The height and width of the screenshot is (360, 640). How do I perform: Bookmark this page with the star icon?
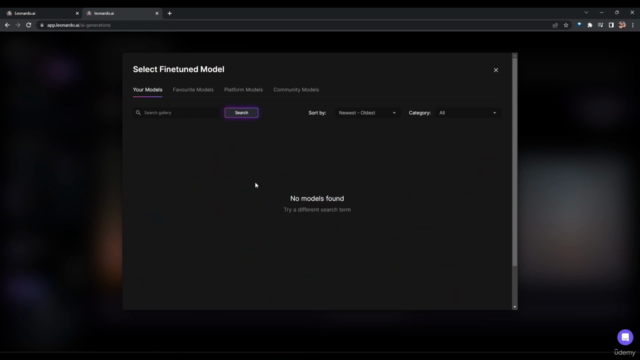click(x=566, y=25)
